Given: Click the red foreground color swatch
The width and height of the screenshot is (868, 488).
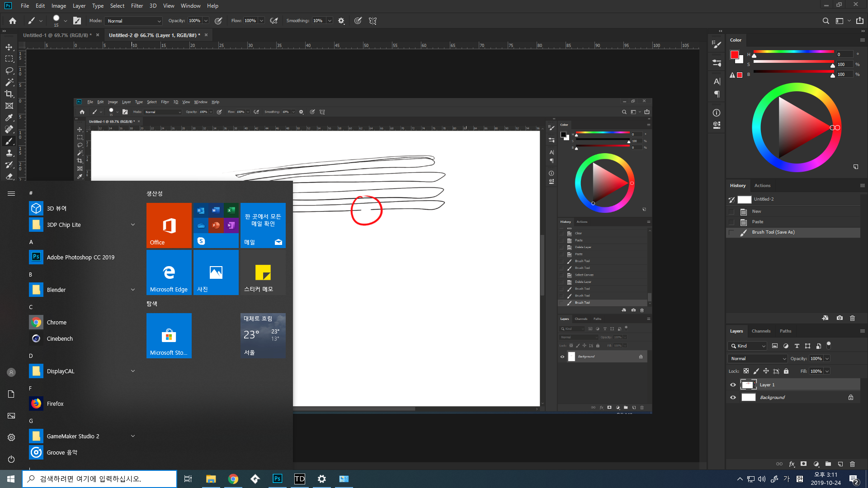Looking at the screenshot, I should pos(734,55).
